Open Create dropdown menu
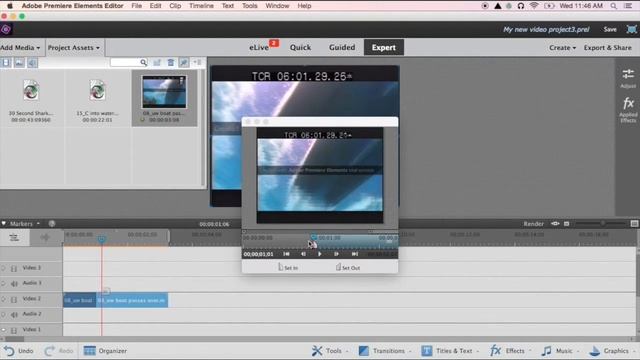Screen dimensions: 640x360 (562, 48)
